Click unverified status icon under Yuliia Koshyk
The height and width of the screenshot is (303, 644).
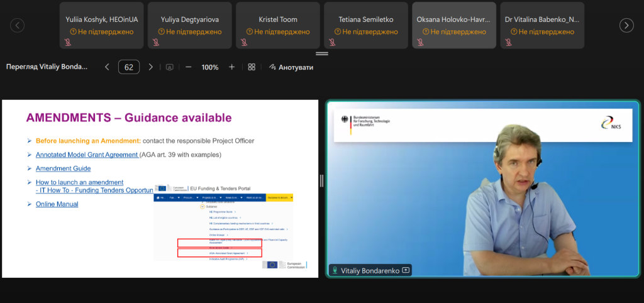click(74, 31)
